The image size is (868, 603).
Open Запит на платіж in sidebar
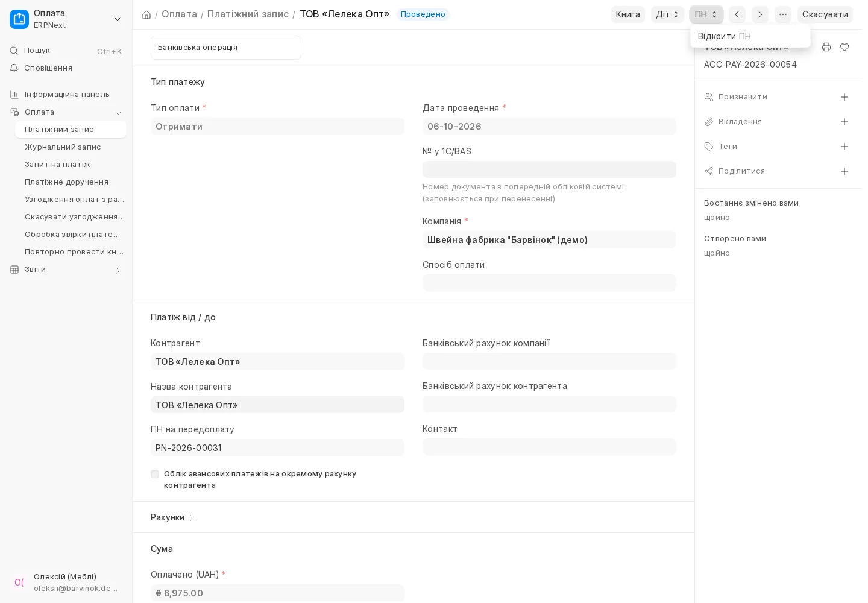[x=71, y=165]
